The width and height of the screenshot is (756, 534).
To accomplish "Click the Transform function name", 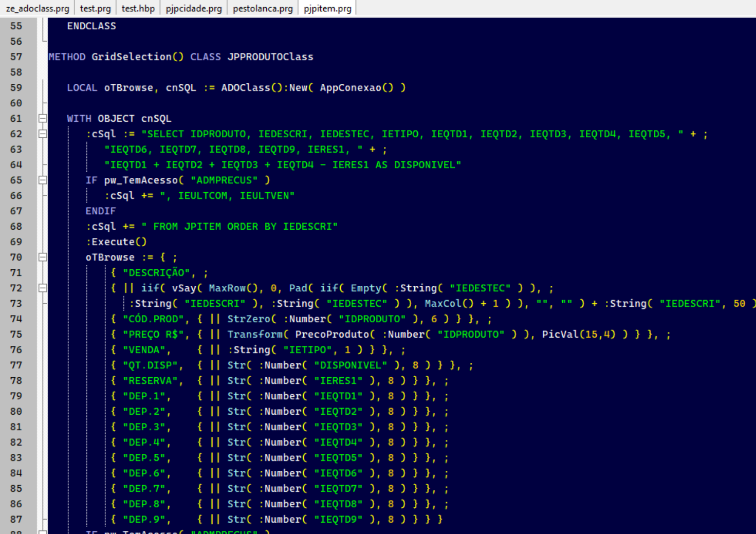I will coord(255,334).
